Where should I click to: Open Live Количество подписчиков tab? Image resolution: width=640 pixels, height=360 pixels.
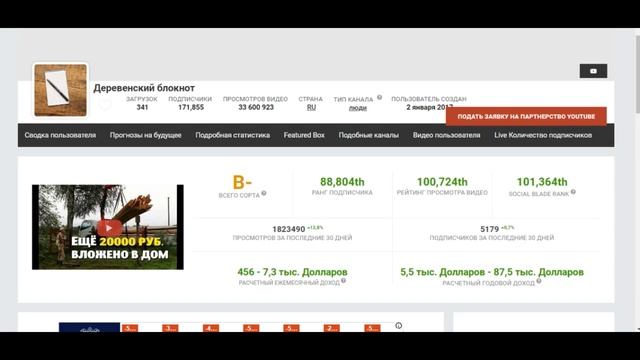point(543,135)
